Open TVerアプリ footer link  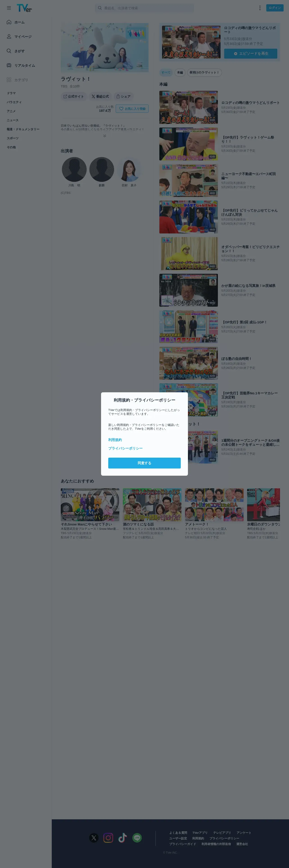pyautogui.click(x=200, y=833)
